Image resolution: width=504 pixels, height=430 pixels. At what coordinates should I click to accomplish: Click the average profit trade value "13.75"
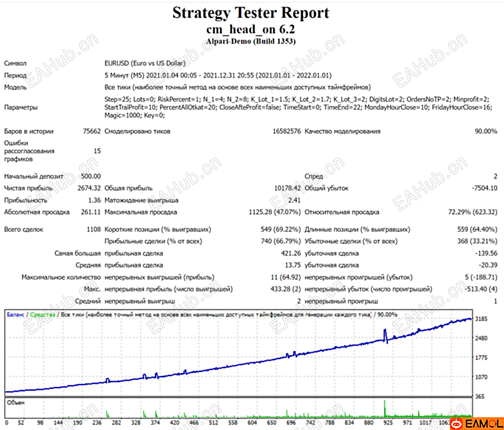click(x=293, y=265)
